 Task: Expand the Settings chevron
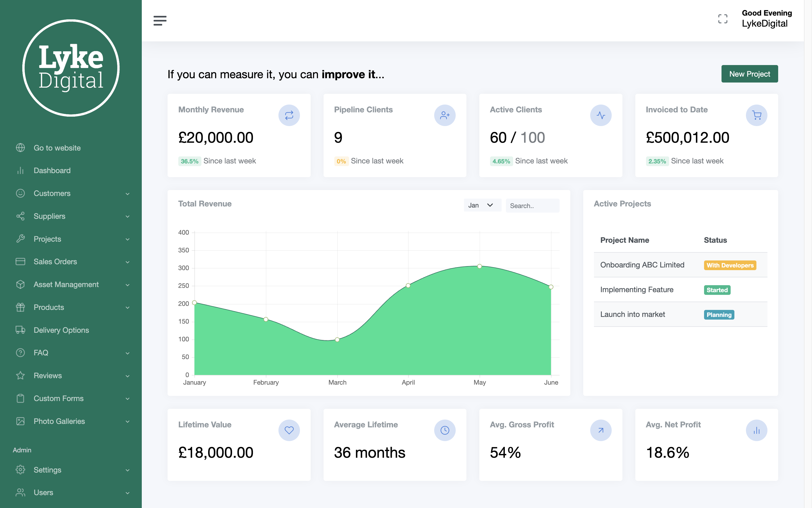[128, 470]
